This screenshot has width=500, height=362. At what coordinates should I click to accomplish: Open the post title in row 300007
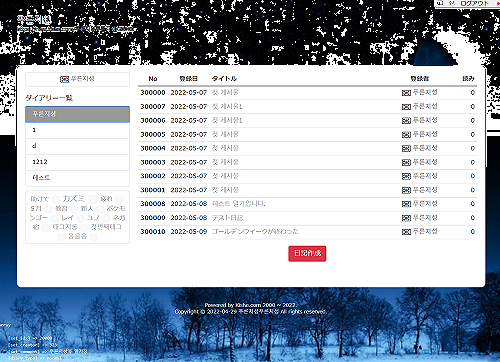click(227, 107)
